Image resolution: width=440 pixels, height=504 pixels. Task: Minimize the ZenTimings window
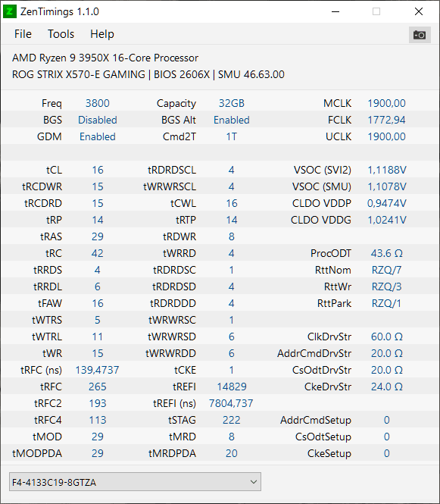click(335, 11)
